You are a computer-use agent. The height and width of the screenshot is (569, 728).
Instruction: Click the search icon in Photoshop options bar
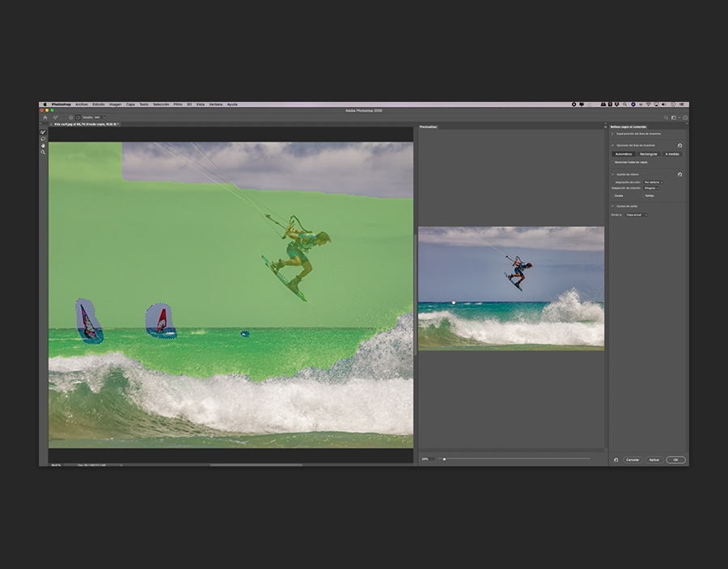[x=666, y=117]
